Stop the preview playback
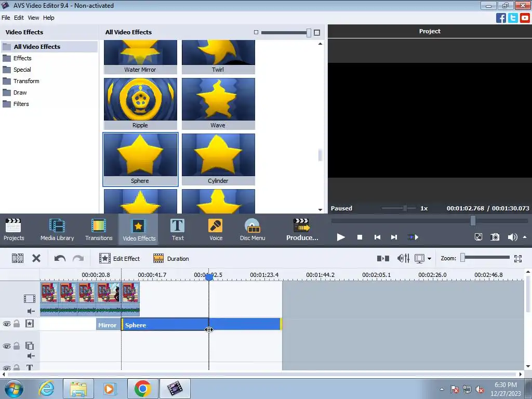Screen dimensions: 532x399 (360, 237)
